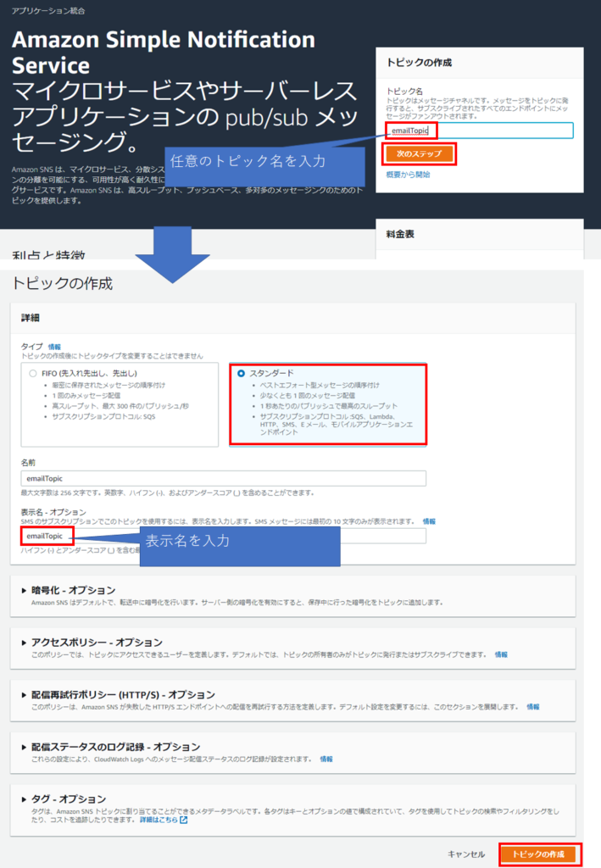Open the 情報 link next to タイプ
This screenshot has width=601, height=868.
[54, 347]
